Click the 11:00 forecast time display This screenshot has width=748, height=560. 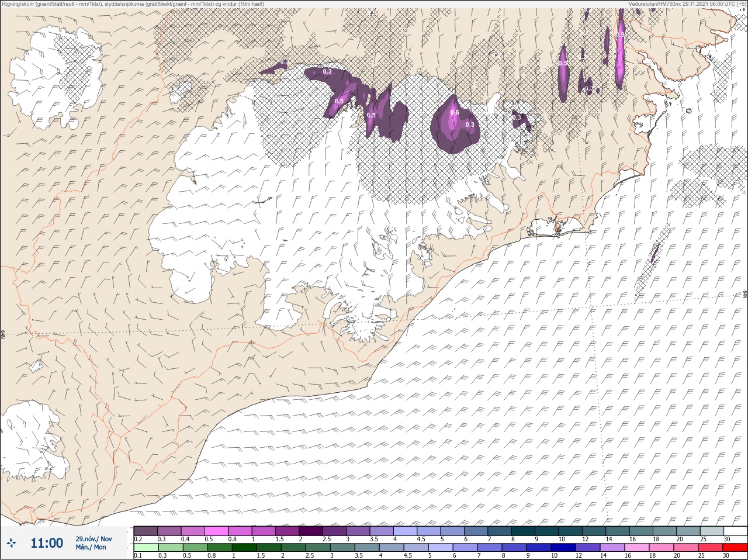pos(47,543)
